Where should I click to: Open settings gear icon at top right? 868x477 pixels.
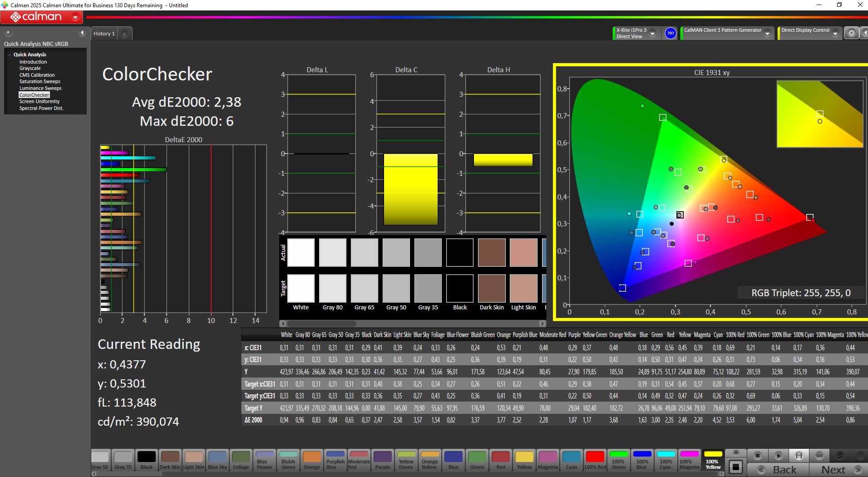click(851, 33)
